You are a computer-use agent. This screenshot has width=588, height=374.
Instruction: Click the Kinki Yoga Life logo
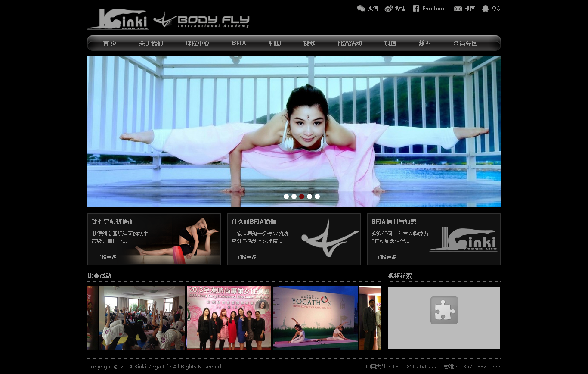(x=118, y=20)
